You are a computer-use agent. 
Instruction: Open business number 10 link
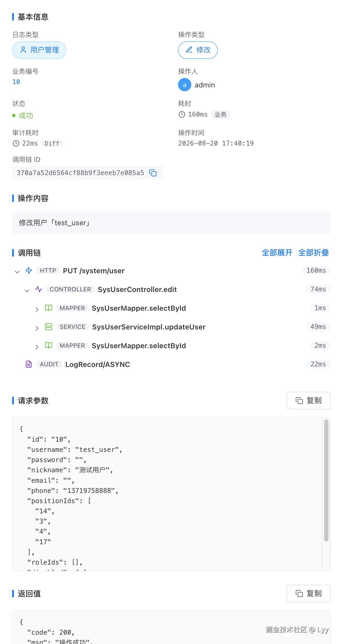tap(16, 82)
